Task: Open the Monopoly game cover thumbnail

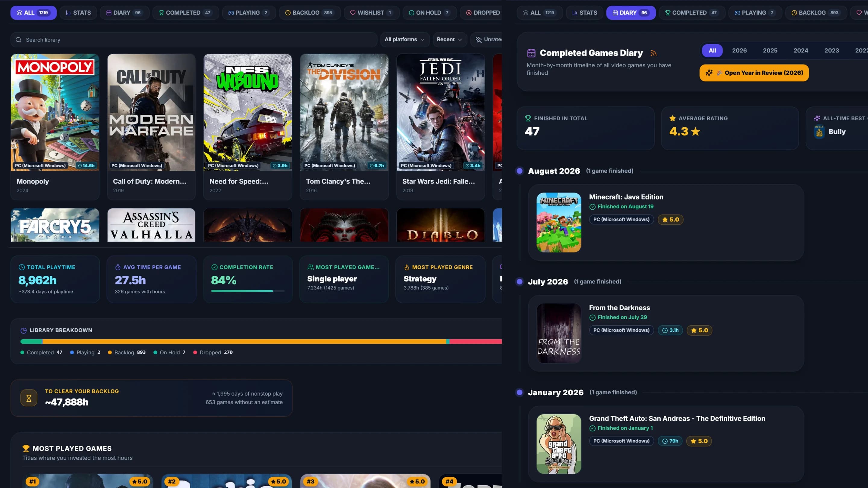Action: click(x=55, y=112)
